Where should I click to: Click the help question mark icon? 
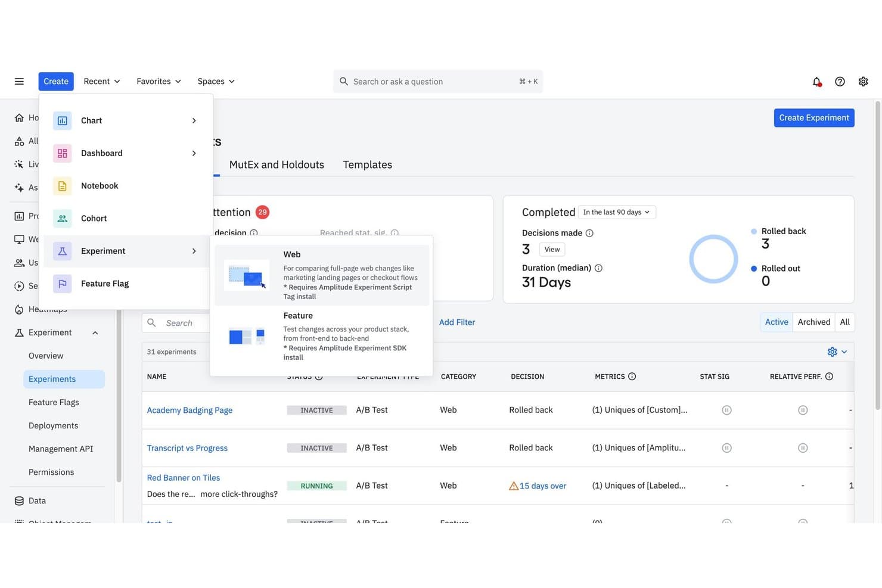coord(840,82)
